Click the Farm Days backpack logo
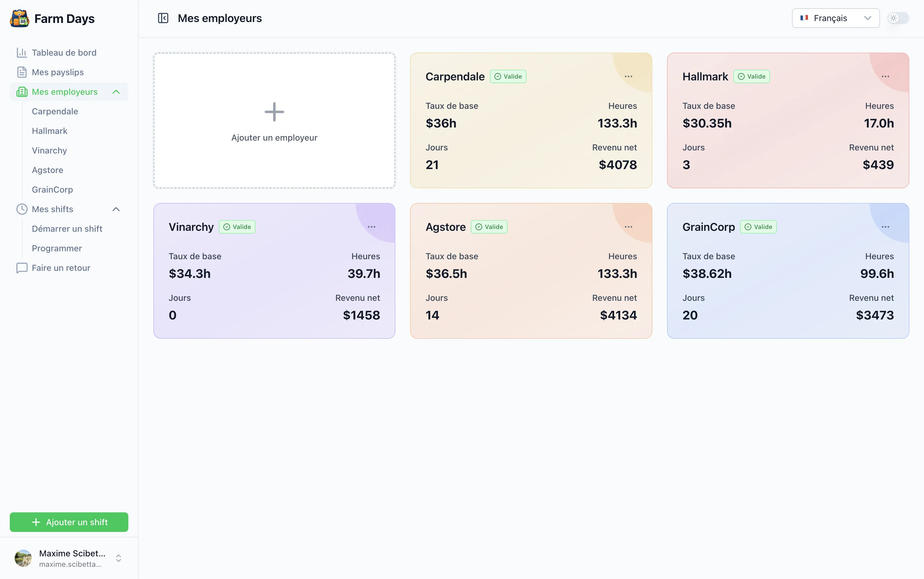Screen dimensions: 924x579 point(20,18)
